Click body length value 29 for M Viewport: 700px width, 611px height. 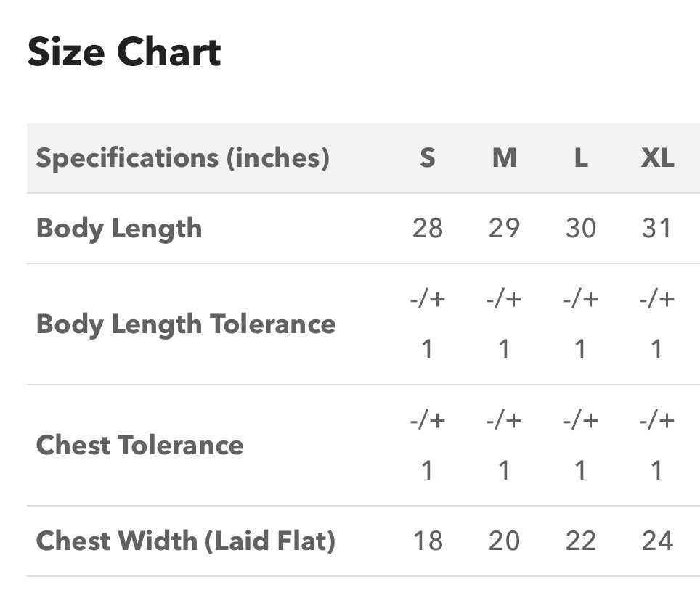(504, 229)
